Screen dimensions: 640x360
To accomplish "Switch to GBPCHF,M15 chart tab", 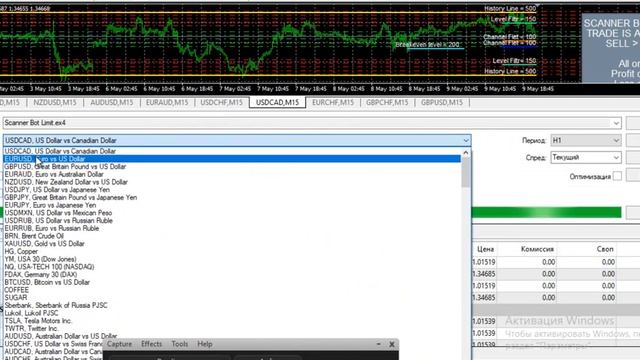I will point(387,102).
